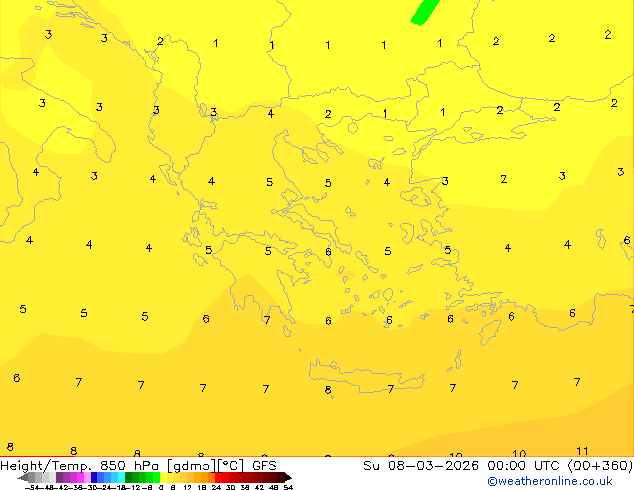Select the yellow-orange segment of the legend

187,477
